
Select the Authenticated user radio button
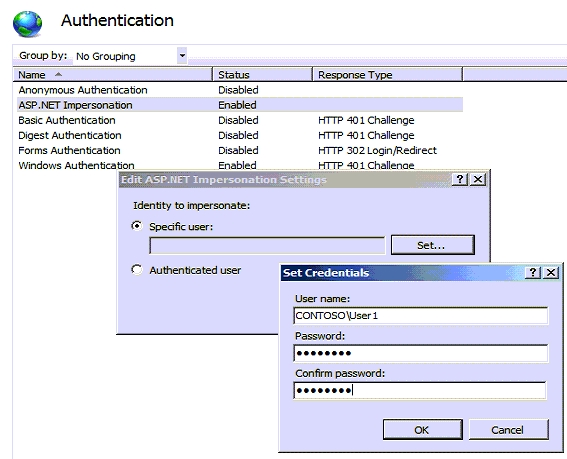point(137,270)
